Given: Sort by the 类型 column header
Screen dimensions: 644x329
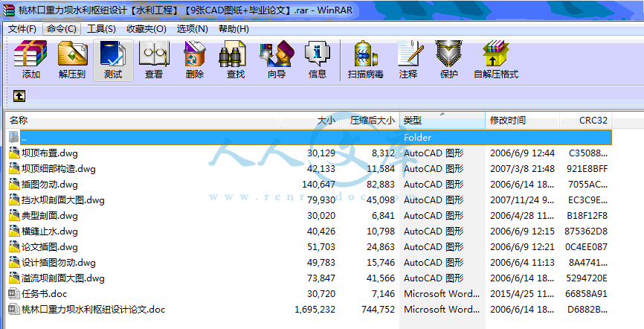Looking at the screenshot, I should pos(442,121).
